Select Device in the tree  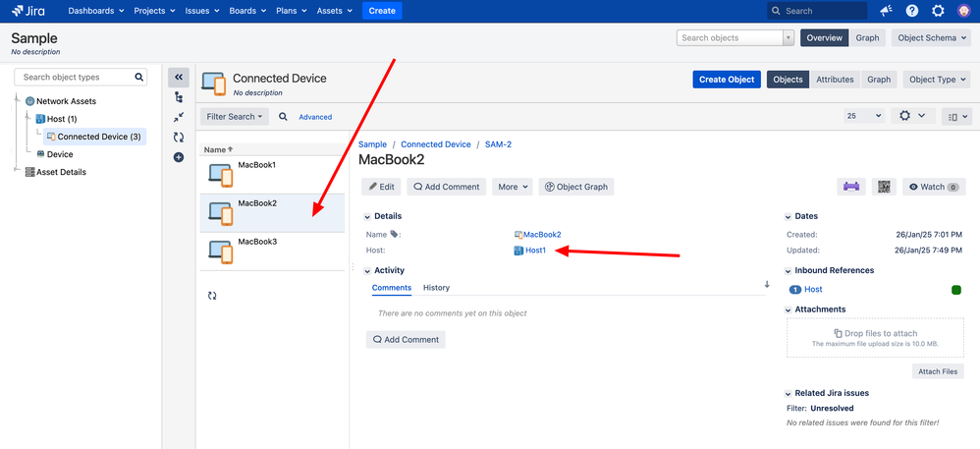tap(60, 154)
